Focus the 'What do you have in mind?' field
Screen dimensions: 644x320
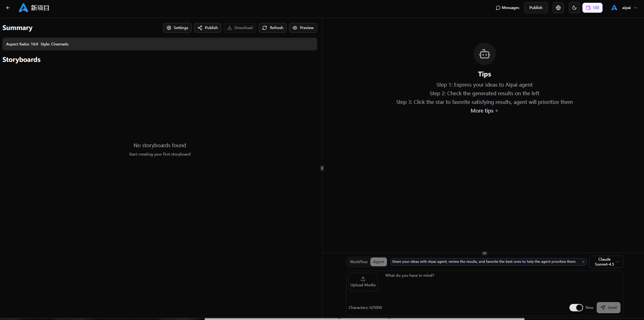501,284
